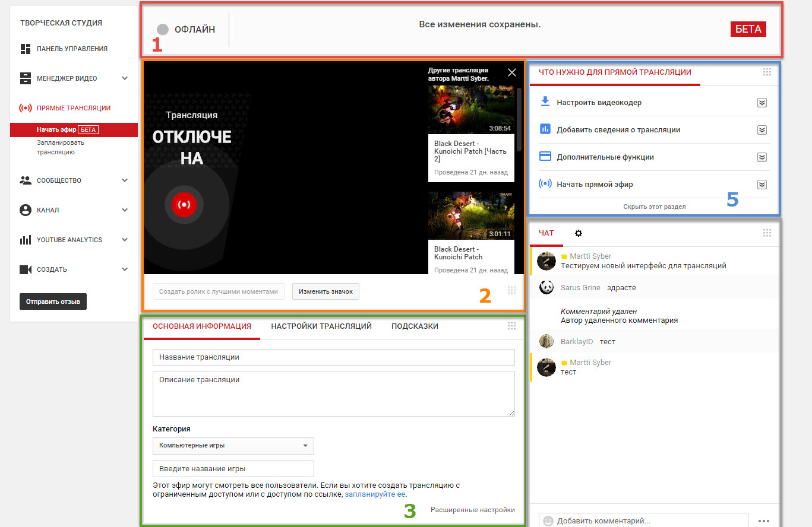This screenshot has height=527, width=812.
Task: Open Запланировать трансляцию in the sidebar
Action: point(60,147)
